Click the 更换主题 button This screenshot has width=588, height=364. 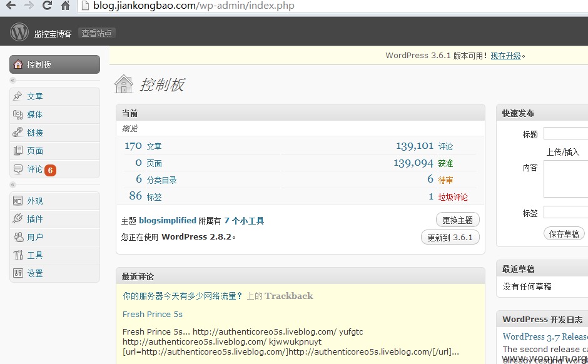[457, 220]
